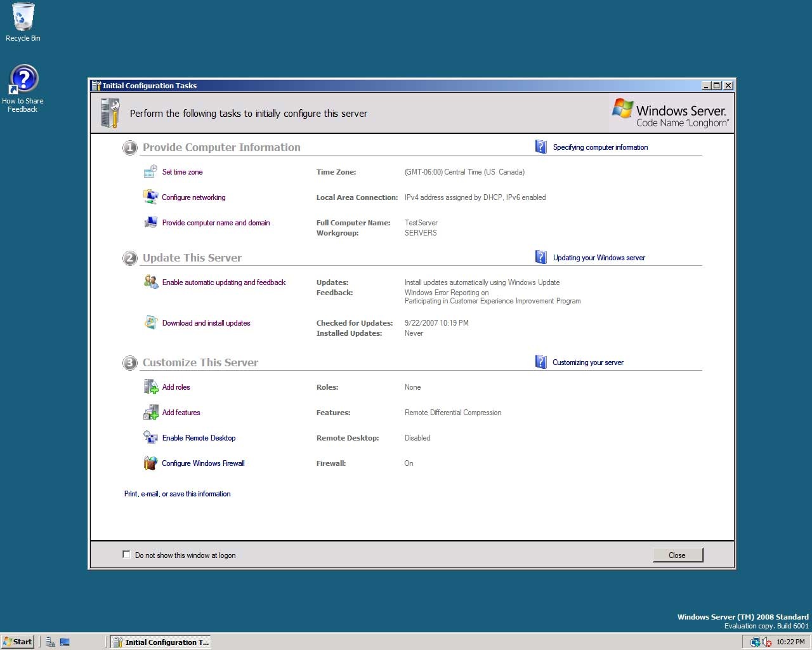Click the Enable Remote Desktop link

coord(199,438)
